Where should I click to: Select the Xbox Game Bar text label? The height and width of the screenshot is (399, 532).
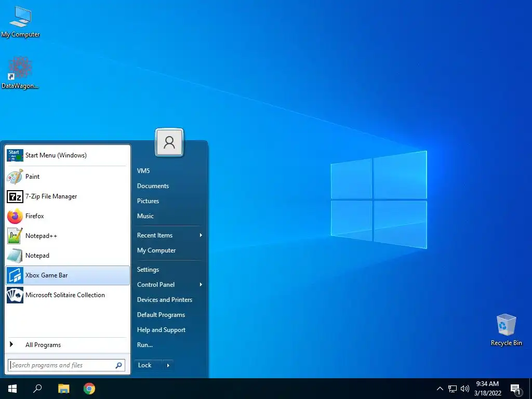[46, 275]
